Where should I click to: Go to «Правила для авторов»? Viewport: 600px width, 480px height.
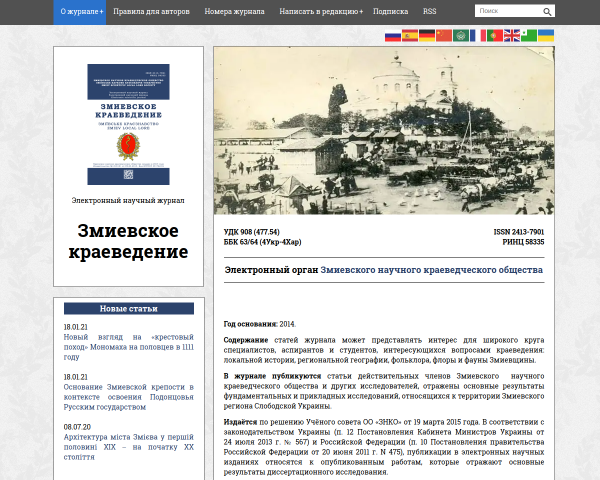click(152, 12)
